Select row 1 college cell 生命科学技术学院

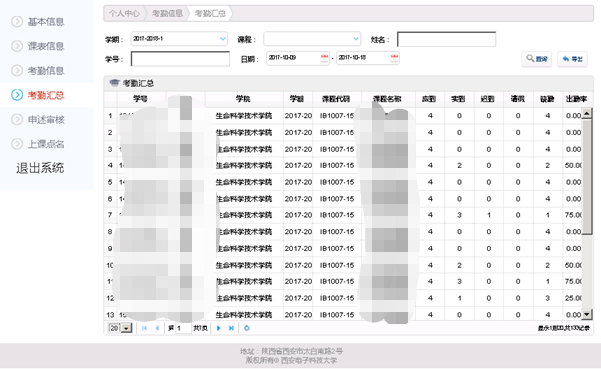[244, 116]
